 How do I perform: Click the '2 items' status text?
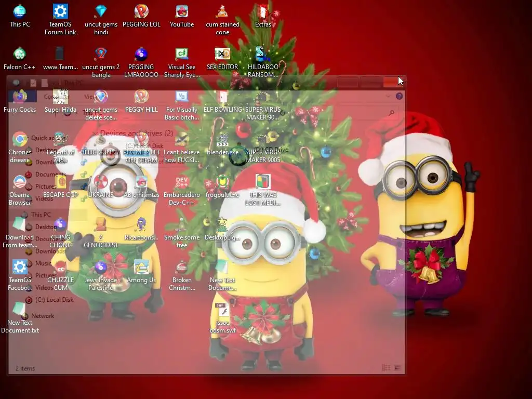tap(25, 368)
